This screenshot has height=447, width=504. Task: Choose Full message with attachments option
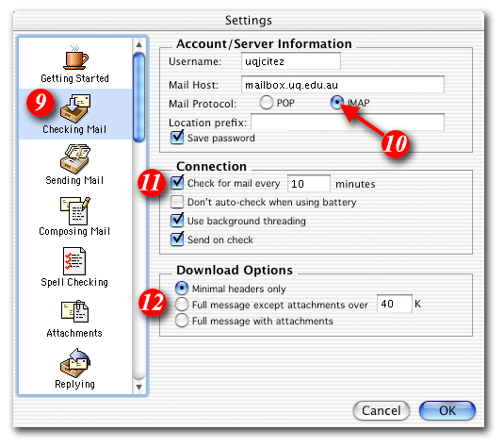pyautogui.click(x=182, y=321)
